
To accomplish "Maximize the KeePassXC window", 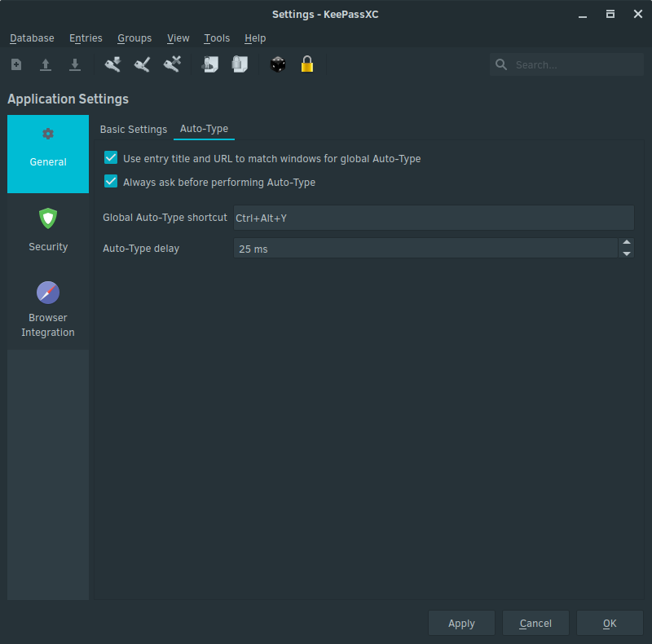I will (x=610, y=14).
